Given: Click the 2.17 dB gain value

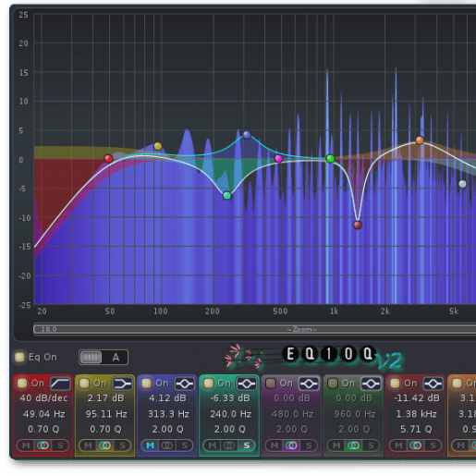Looking at the screenshot, I should (105, 398).
